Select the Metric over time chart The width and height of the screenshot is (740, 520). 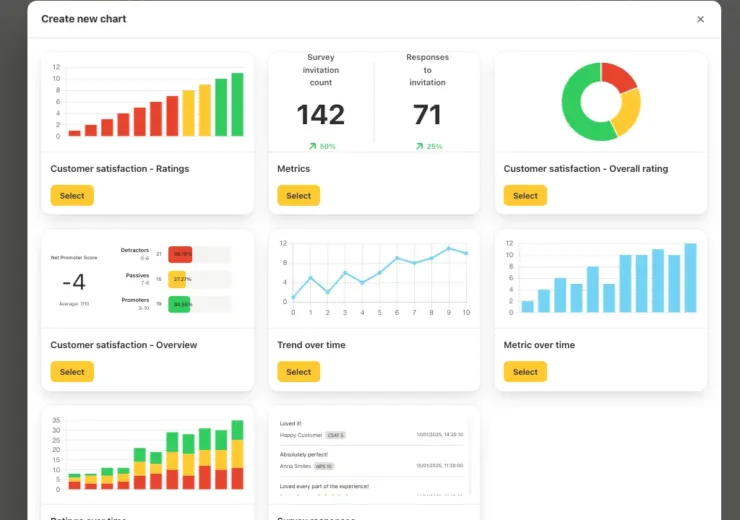pyautogui.click(x=525, y=372)
